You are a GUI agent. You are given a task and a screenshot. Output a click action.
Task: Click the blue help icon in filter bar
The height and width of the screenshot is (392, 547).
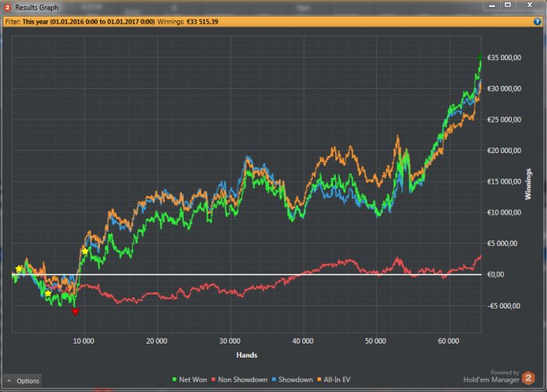[536, 21]
